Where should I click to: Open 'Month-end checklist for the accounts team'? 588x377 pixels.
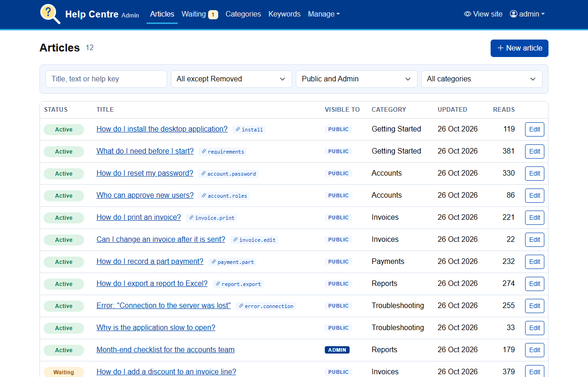[x=165, y=350]
